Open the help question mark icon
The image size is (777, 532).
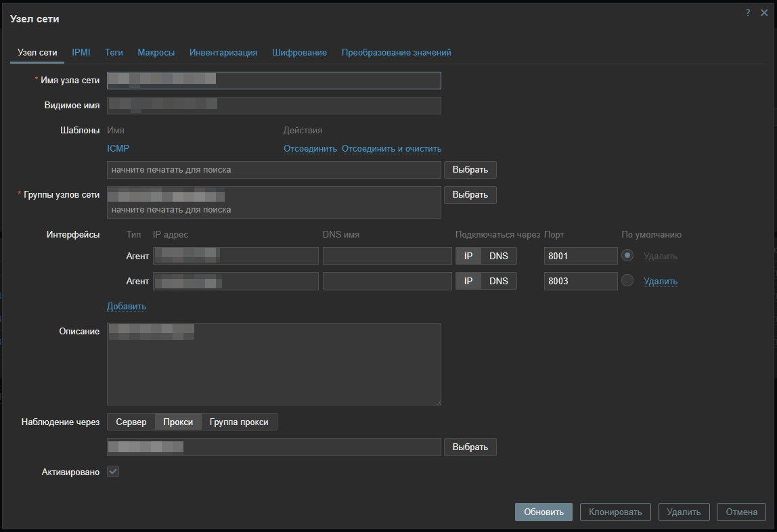click(748, 13)
